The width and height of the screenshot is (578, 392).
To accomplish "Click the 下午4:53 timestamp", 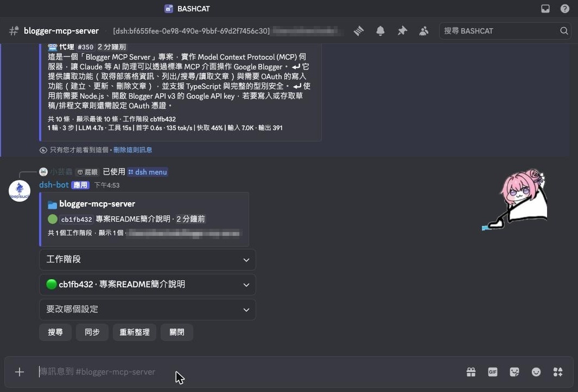I will coord(107,185).
